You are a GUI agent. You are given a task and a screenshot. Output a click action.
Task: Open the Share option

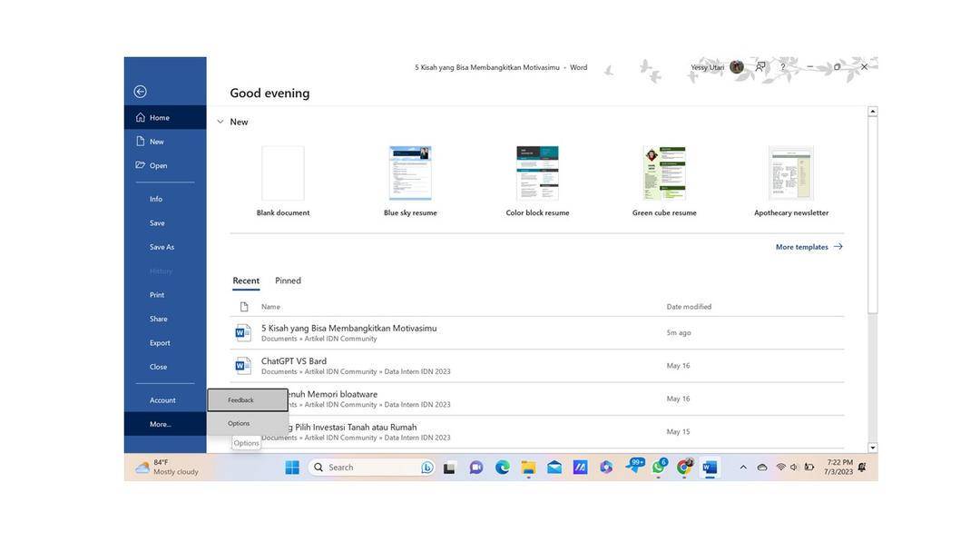165,319
